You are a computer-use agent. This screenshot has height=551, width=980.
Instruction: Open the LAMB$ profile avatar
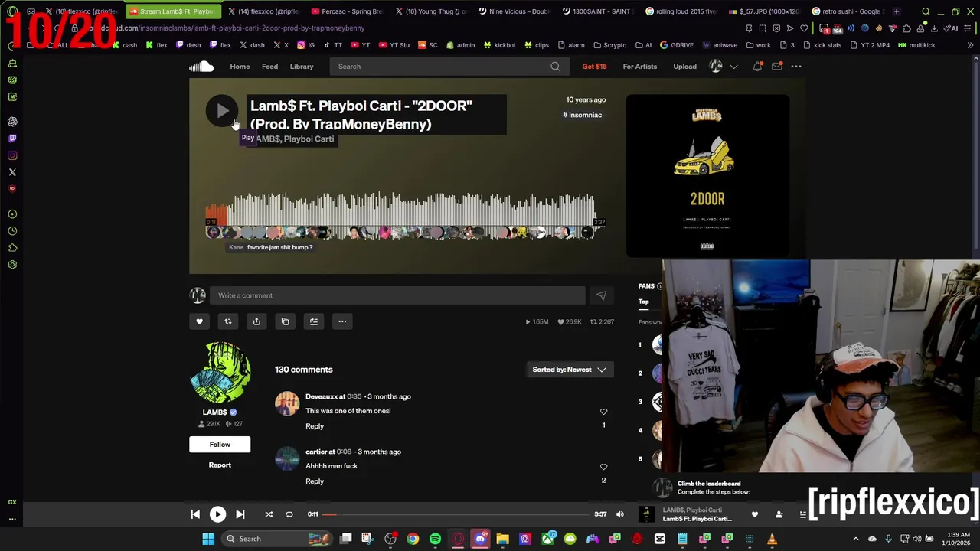(220, 373)
